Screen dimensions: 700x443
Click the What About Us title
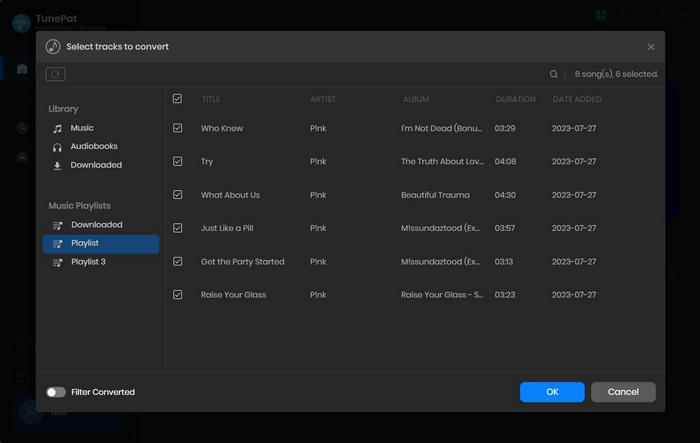pyautogui.click(x=230, y=195)
